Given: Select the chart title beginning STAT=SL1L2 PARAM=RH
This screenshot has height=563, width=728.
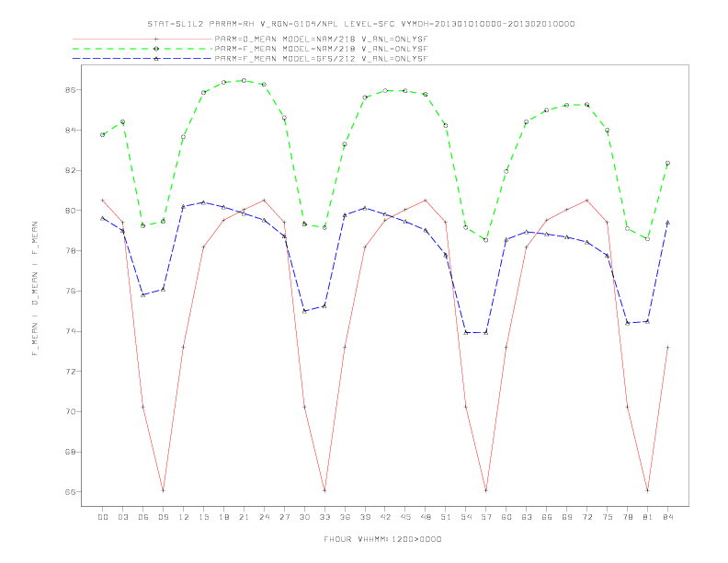Looking at the screenshot, I should (x=361, y=24).
